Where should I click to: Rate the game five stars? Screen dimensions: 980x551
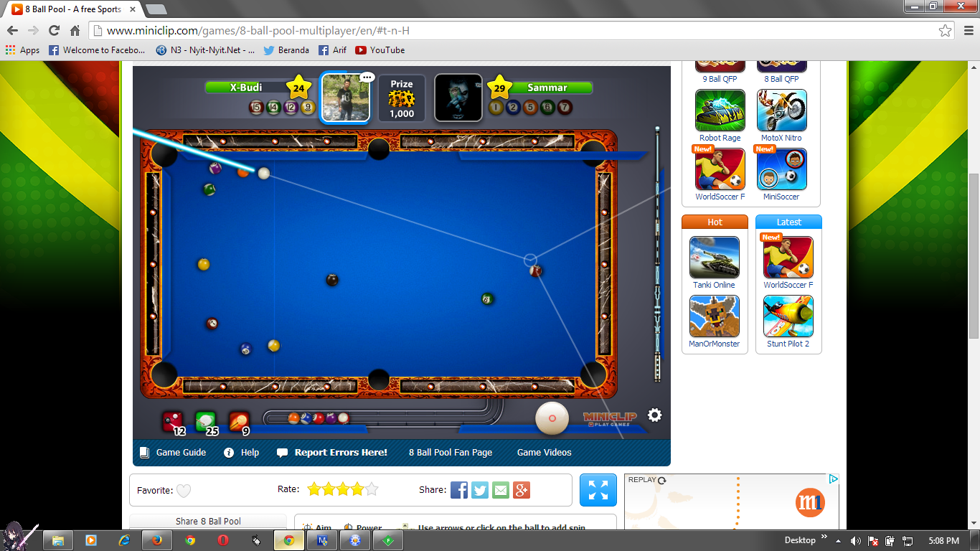371,489
